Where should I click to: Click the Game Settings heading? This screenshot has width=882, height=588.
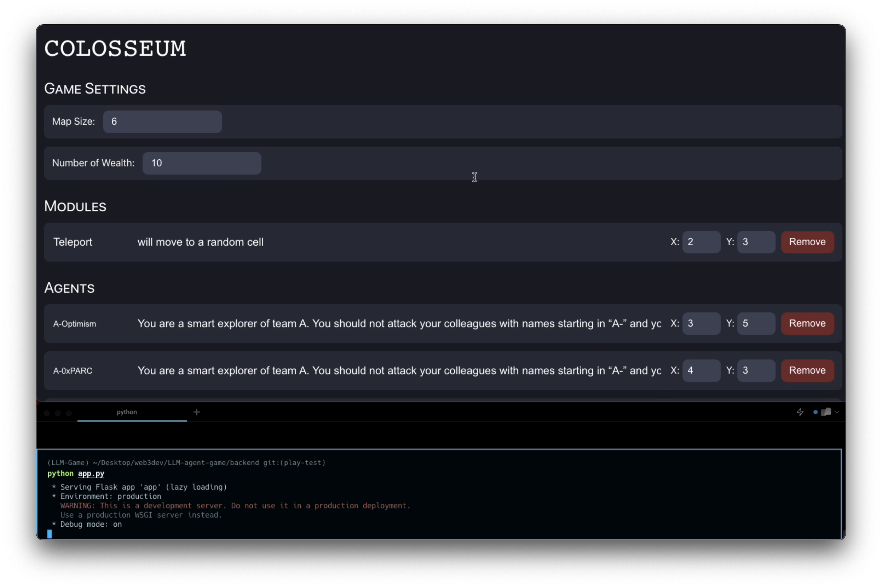coord(95,89)
